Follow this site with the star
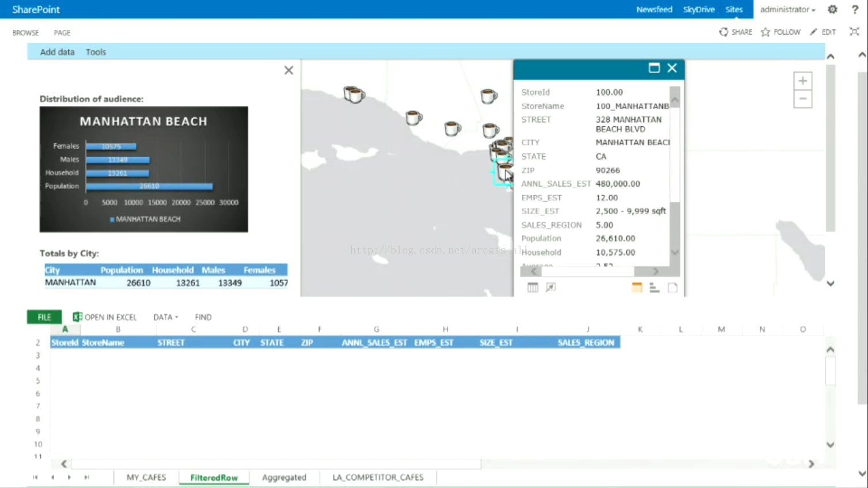Viewport: 868px width, 488px height. (780, 32)
